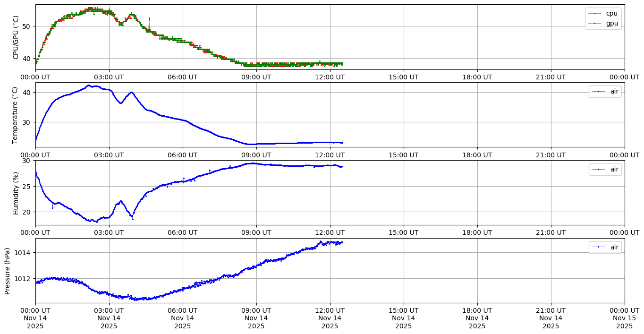Click the gpu legend entry
The image size is (644, 334).
coord(611,23)
